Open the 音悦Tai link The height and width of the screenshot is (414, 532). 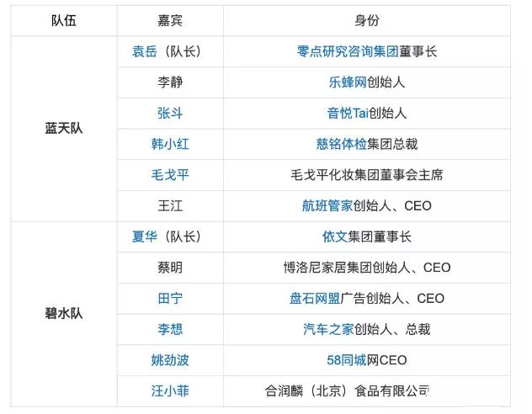(348, 113)
